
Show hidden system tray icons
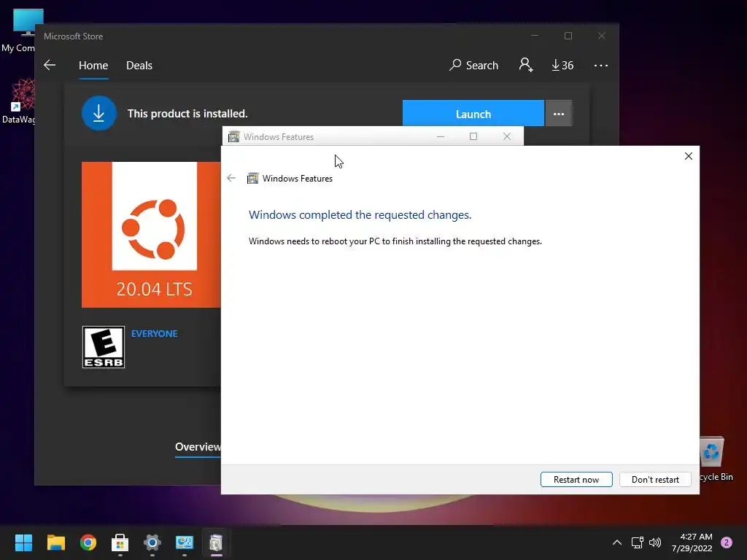coord(617,542)
